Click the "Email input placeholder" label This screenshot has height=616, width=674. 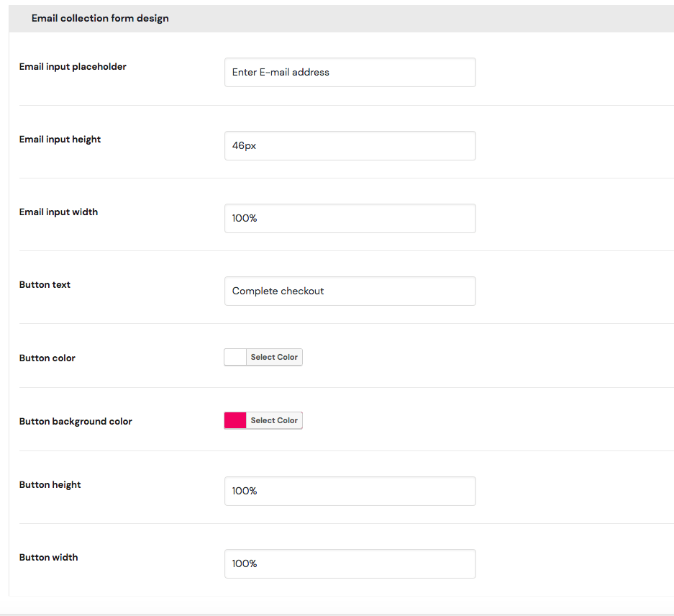73,67
